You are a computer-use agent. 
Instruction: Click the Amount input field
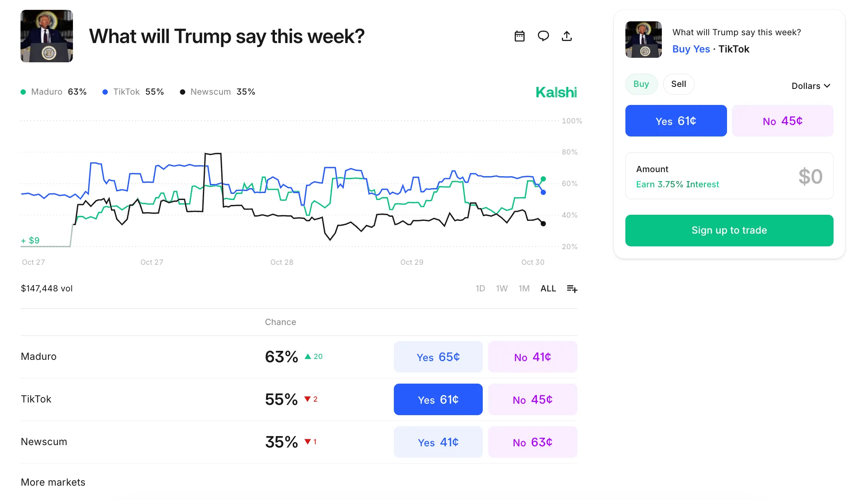coord(729,176)
